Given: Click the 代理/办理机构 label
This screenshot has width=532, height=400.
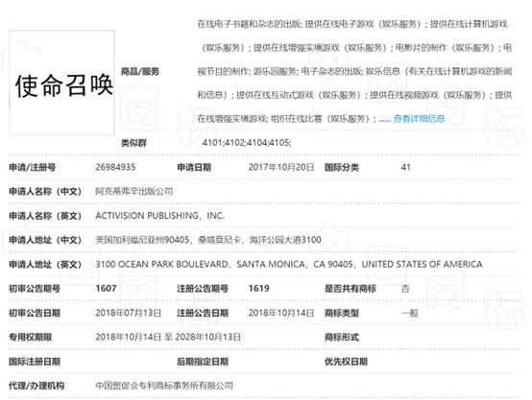Looking at the screenshot, I should (36, 386).
